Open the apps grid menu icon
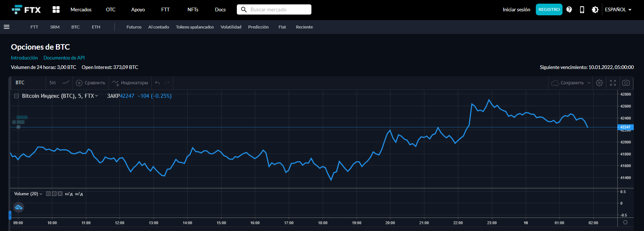 point(56,9)
